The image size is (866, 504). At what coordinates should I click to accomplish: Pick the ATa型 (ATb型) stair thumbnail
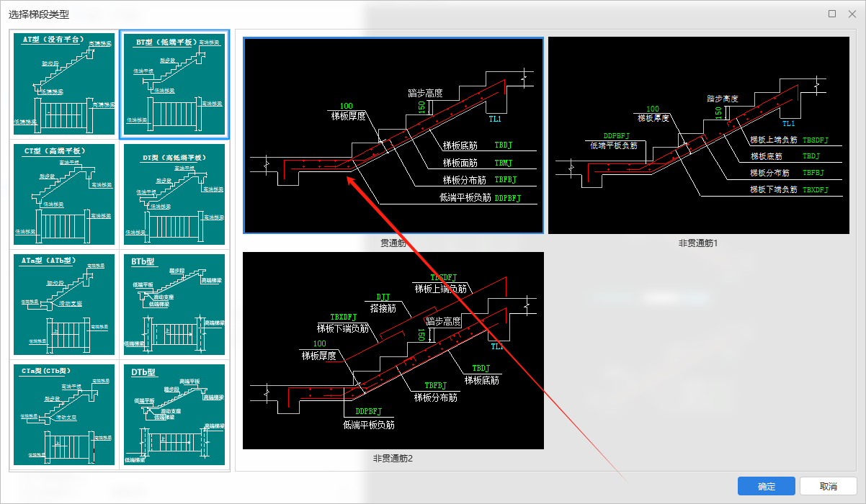[64, 305]
